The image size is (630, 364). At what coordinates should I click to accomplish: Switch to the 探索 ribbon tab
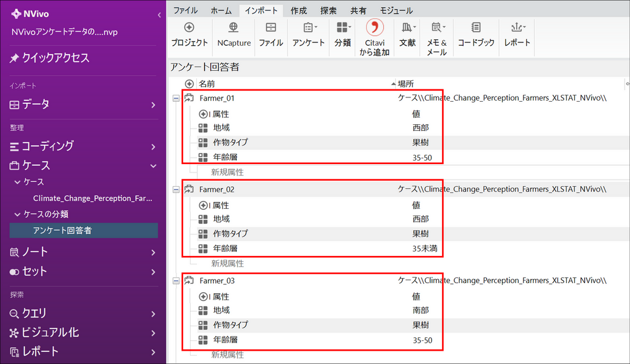(x=328, y=10)
